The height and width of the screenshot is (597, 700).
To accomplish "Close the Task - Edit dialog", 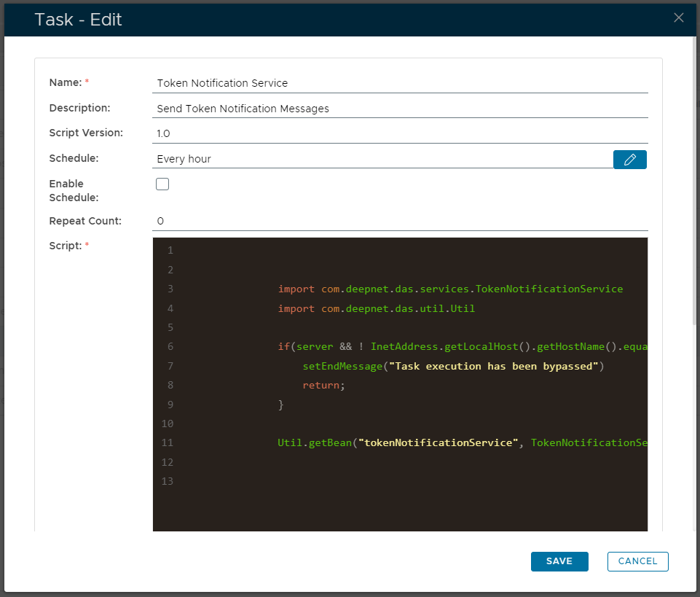I will coord(678,18).
